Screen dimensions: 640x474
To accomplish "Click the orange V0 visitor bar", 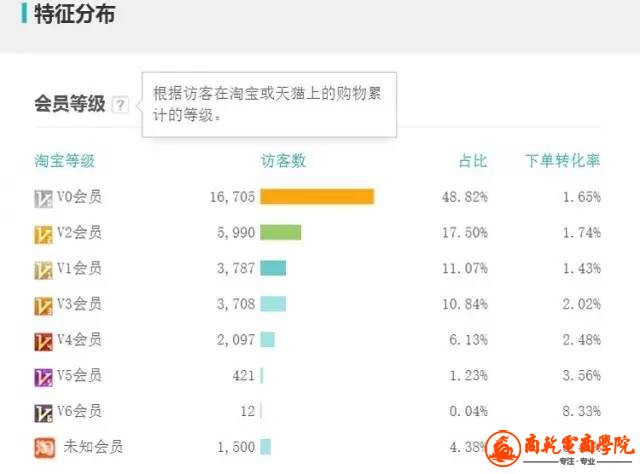I will click(x=317, y=196).
